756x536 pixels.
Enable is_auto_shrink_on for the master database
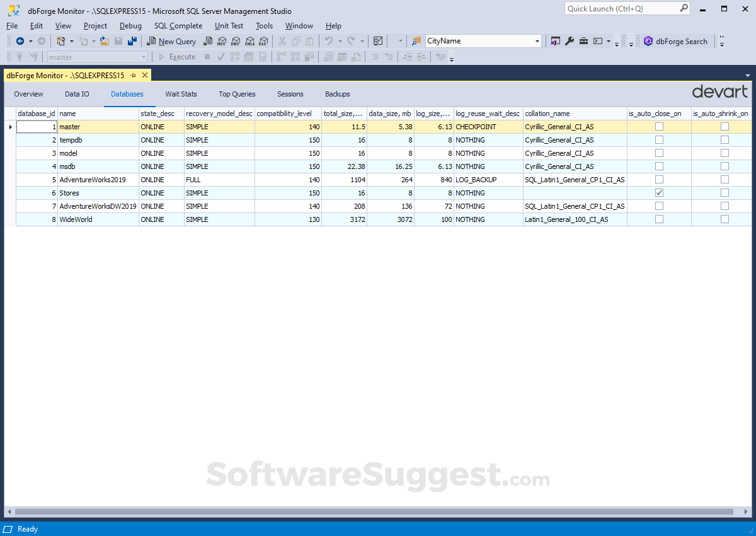(x=724, y=126)
